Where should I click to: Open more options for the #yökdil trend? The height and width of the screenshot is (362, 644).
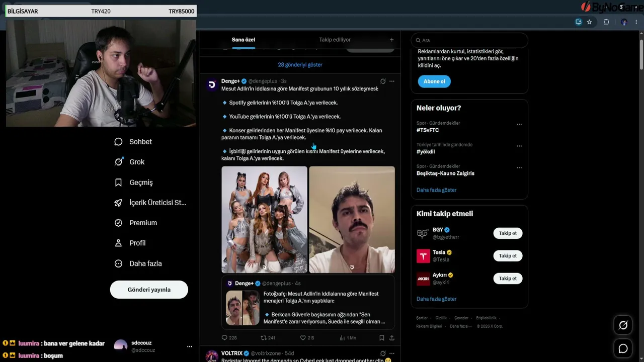click(x=519, y=146)
